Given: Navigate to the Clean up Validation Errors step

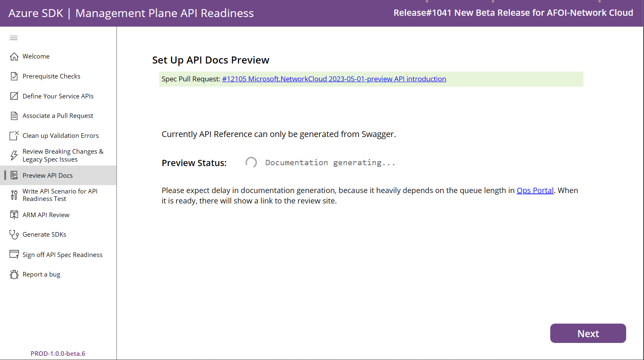Looking at the screenshot, I should tap(61, 135).
